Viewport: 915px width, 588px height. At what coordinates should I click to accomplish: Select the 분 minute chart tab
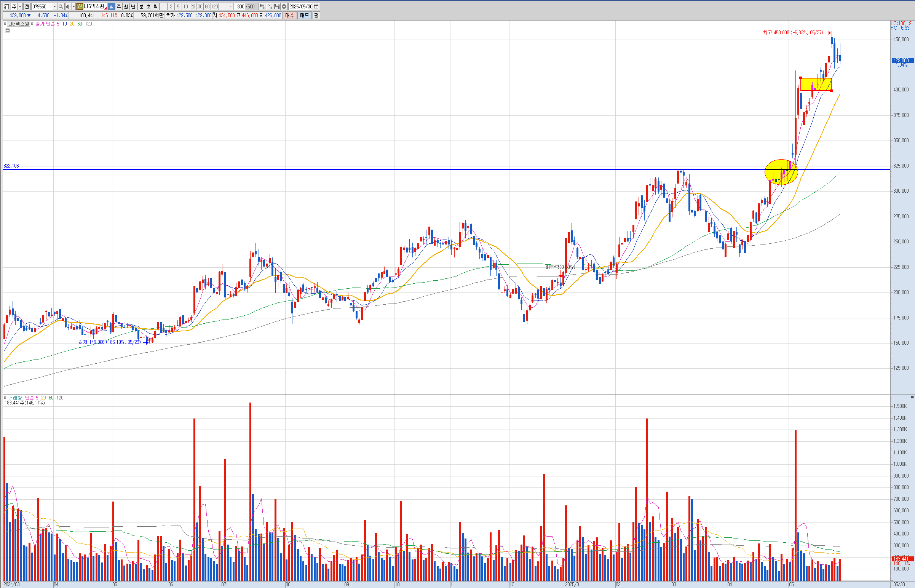coord(141,6)
